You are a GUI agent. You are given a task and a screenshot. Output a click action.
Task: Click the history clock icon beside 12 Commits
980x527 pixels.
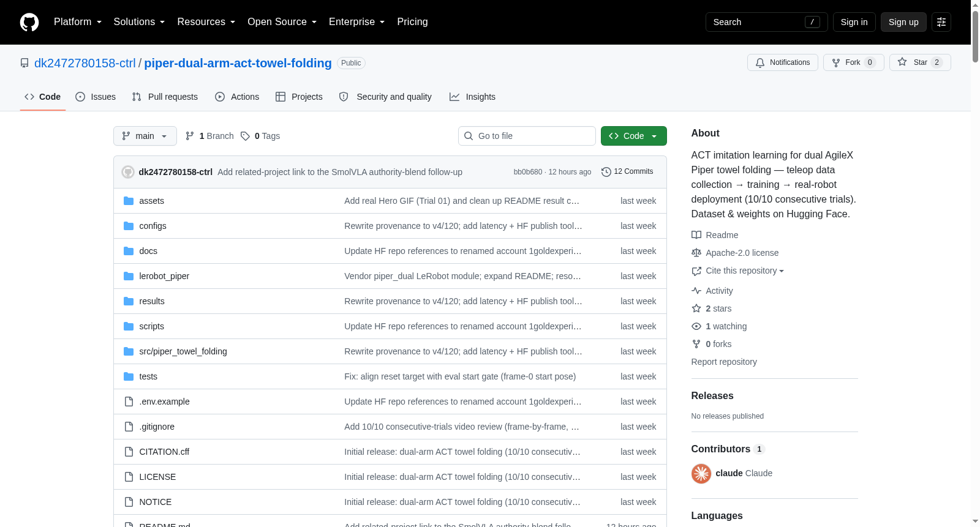click(606, 172)
